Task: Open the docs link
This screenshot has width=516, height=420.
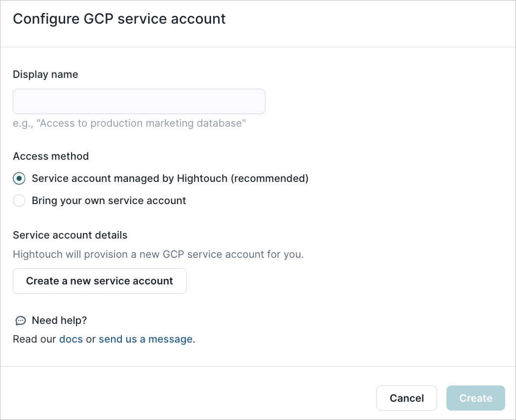Action: (71, 339)
